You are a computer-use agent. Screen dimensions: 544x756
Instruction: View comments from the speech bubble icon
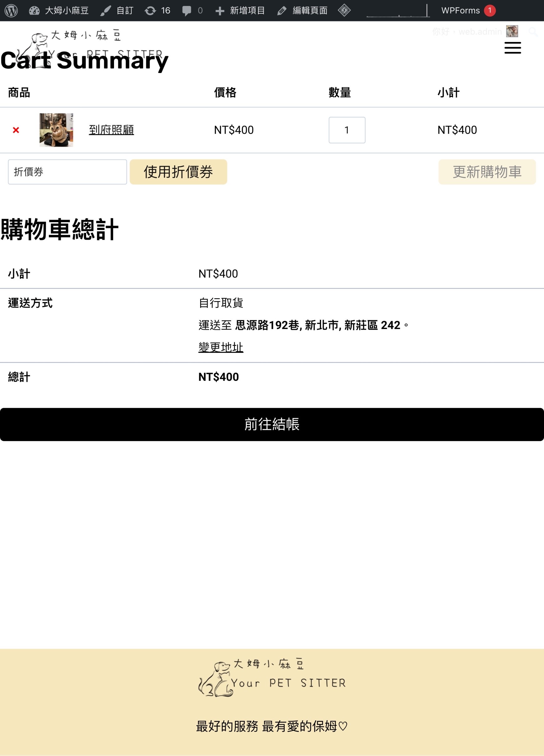(192, 11)
